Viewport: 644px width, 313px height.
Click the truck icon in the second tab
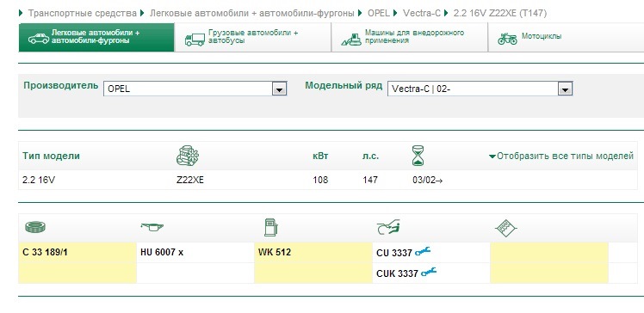(195, 40)
